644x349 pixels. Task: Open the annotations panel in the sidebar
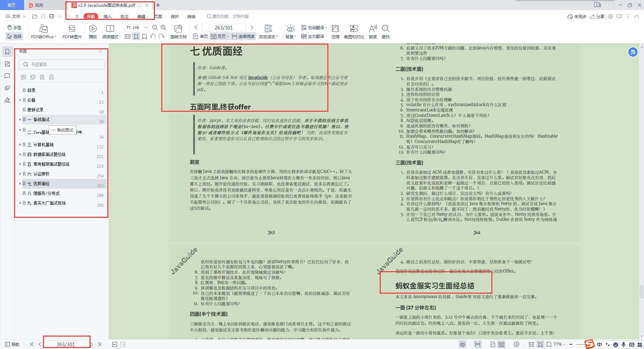(7, 76)
